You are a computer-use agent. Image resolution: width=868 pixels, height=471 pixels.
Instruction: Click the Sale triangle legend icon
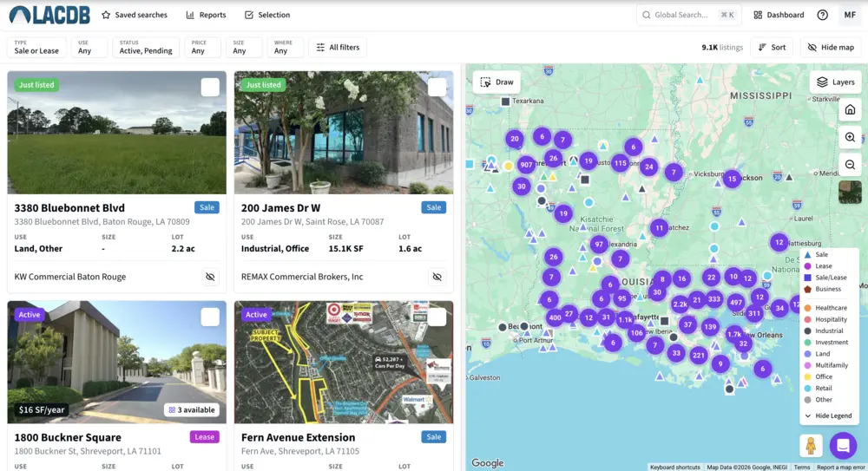[807, 255]
